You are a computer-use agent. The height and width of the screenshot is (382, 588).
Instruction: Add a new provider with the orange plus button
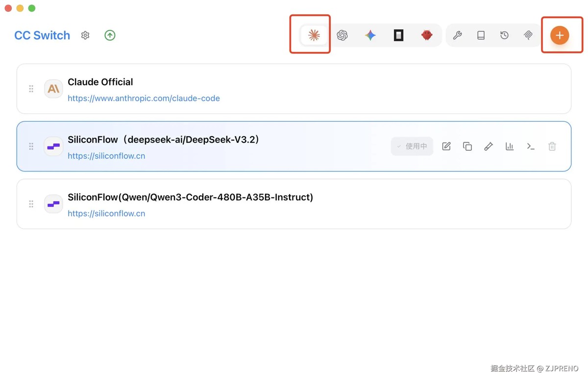click(x=560, y=35)
